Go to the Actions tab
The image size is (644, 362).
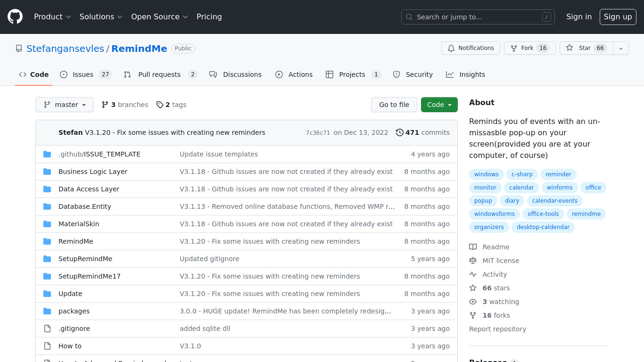(x=294, y=74)
